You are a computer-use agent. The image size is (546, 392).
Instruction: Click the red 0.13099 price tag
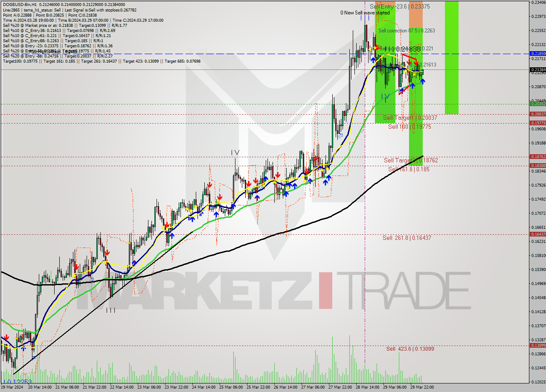click(x=537, y=346)
